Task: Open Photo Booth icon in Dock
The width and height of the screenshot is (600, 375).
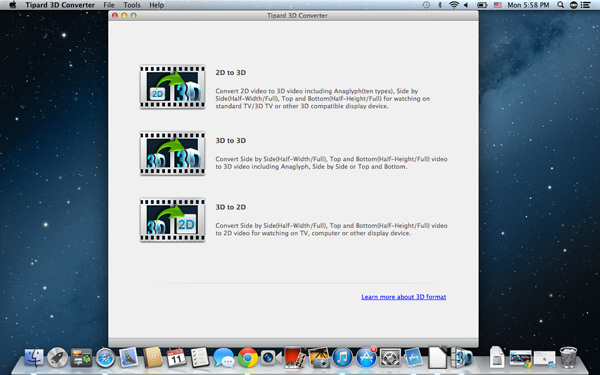Action: [295, 358]
